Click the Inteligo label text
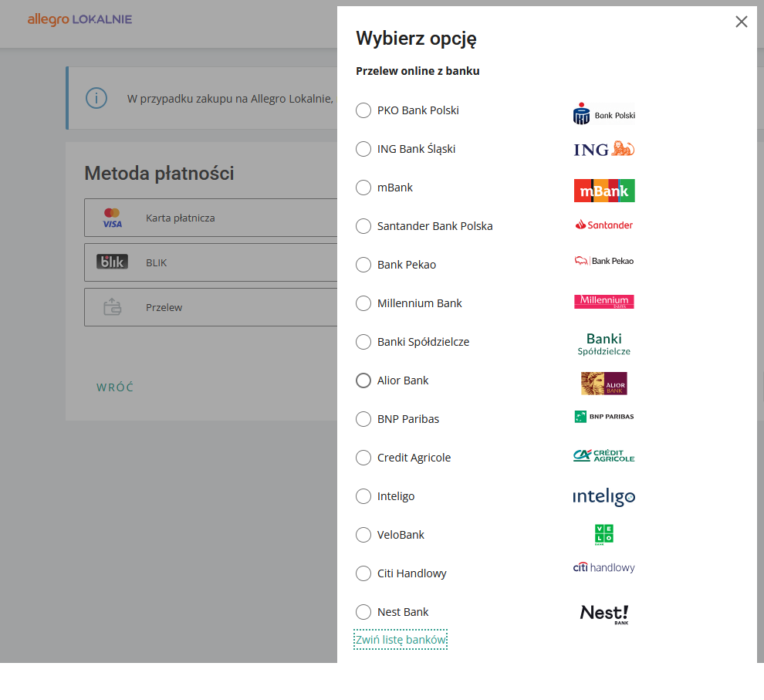764x700 pixels. (396, 496)
